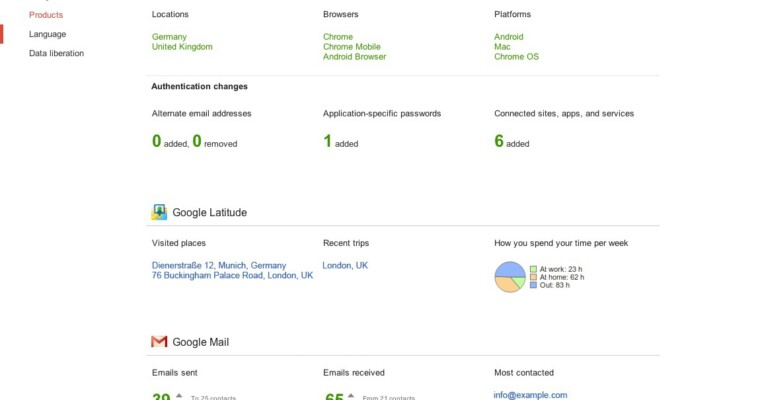760x400 pixels.
Task: Click the Most contacted label
Action: [524, 373]
